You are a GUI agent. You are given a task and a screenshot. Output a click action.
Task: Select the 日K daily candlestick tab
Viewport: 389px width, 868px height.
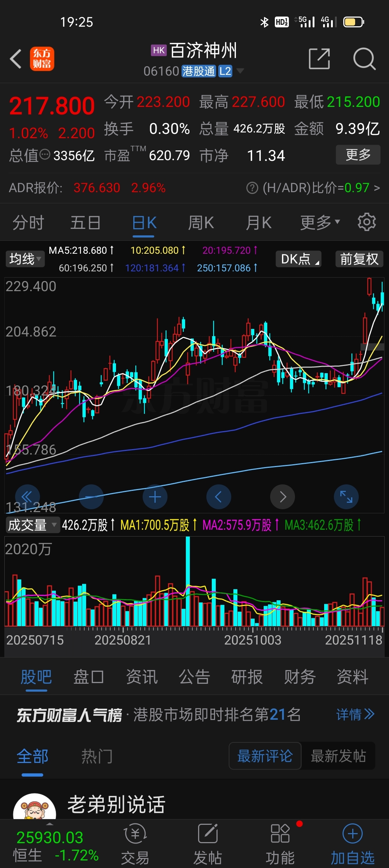tap(144, 222)
